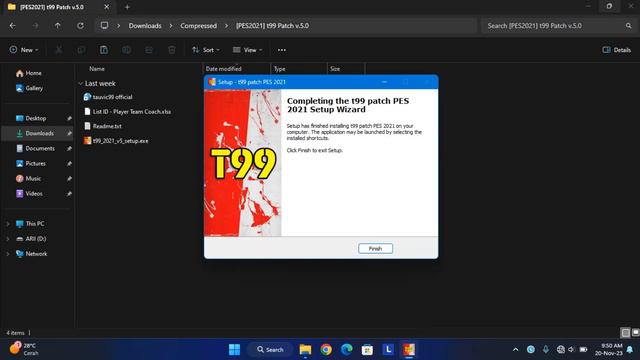This screenshot has width=640, height=360.
Task: Open Google Chrome from the taskbar
Action: pos(326,349)
